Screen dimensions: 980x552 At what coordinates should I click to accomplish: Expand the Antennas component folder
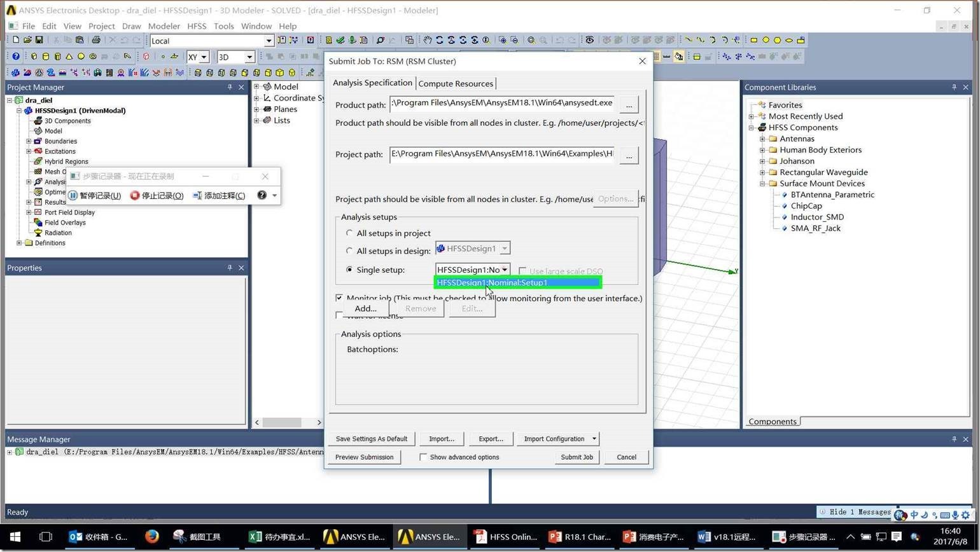[x=762, y=139]
